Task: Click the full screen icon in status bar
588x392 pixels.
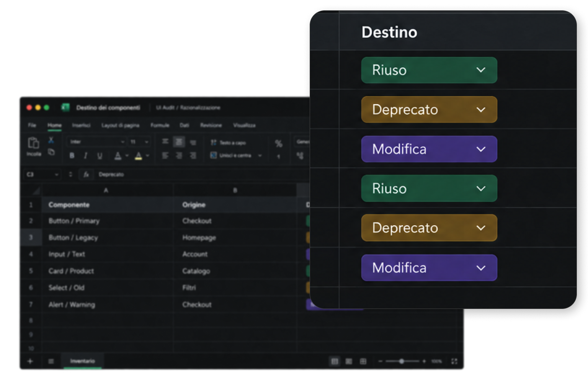Action: pos(454,361)
